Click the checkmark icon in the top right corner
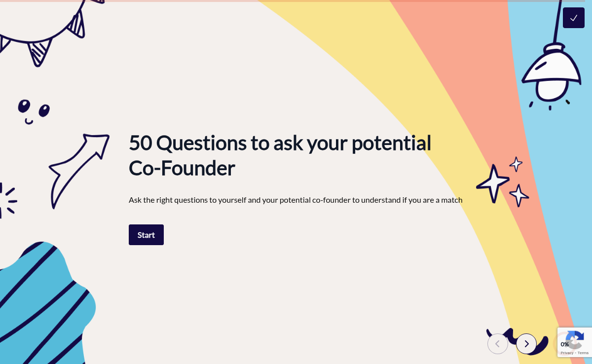The width and height of the screenshot is (592, 364). pyautogui.click(x=573, y=17)
